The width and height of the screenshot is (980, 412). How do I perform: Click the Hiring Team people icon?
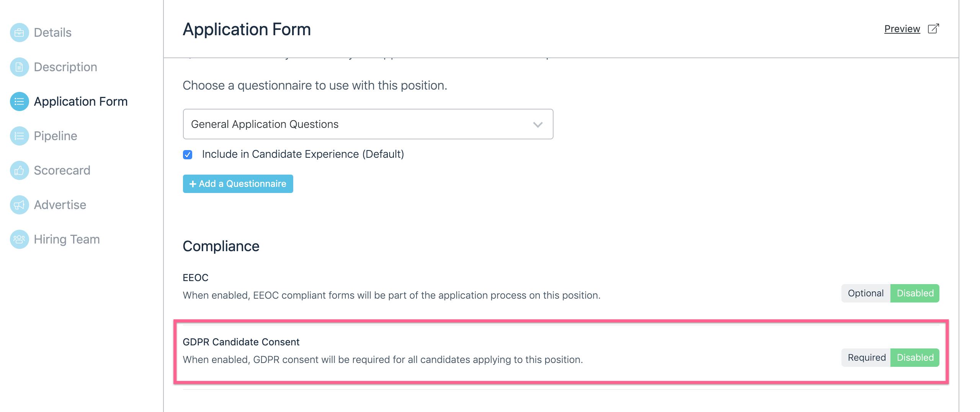click(19, 239)
